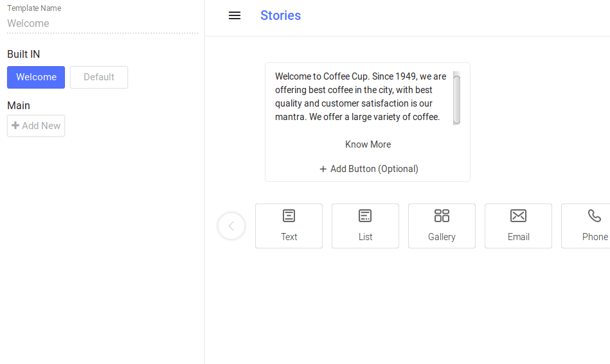The width and height of the screenshot is (610, 364).
Task: Click inside the Coffee Cup welcome text
Action: point(360,96)
